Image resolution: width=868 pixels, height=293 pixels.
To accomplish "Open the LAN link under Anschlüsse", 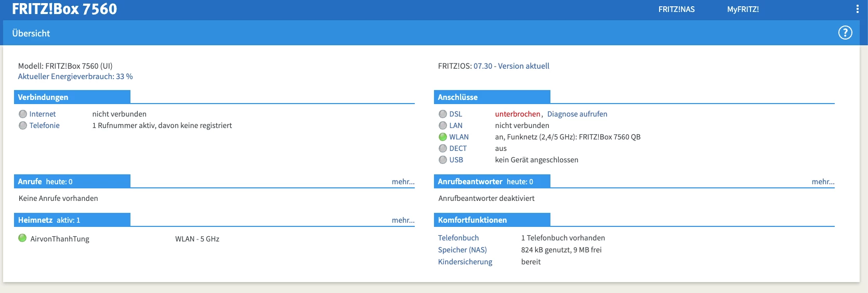I will click(456, 125).
